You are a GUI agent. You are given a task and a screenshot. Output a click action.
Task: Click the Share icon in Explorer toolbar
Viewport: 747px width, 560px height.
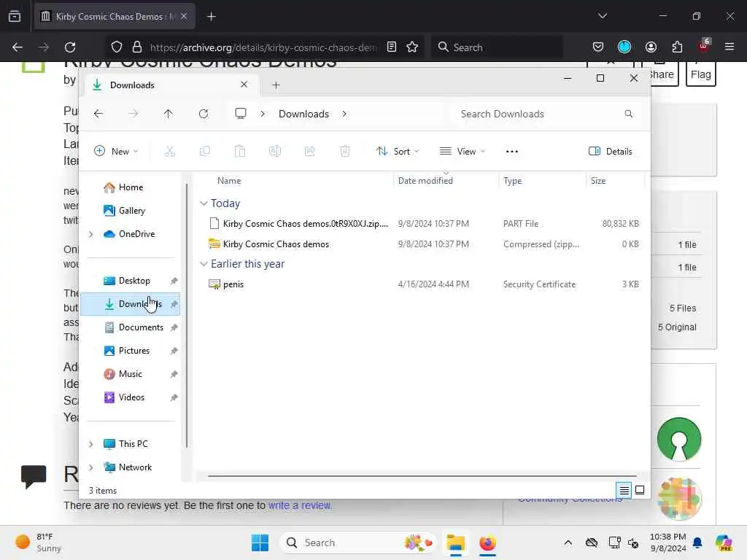point(309,152)
